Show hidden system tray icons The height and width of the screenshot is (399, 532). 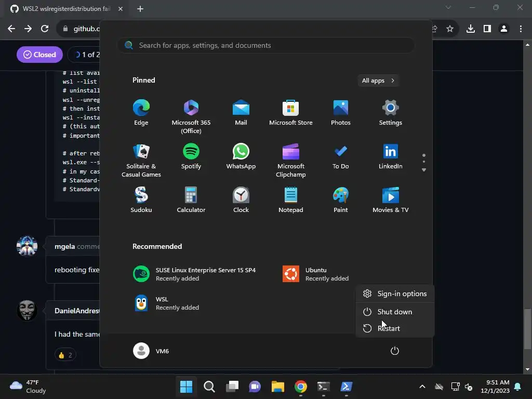pos(422,387)
